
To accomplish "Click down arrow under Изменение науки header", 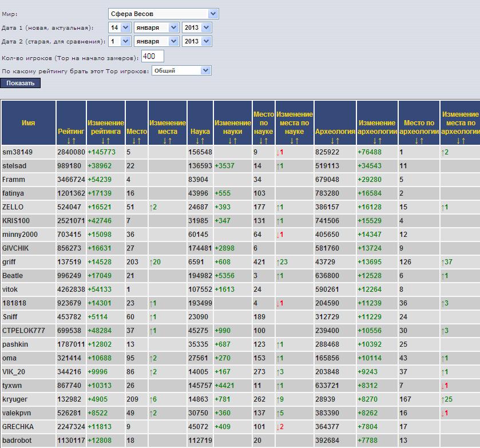I will [229, 141].
